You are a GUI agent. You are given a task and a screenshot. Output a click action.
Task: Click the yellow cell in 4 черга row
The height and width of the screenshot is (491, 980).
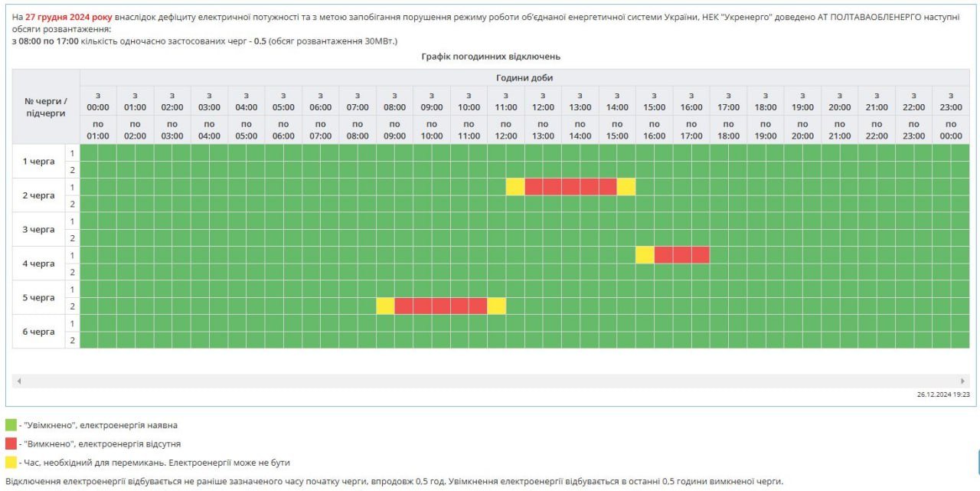click(x=645, y=255)
